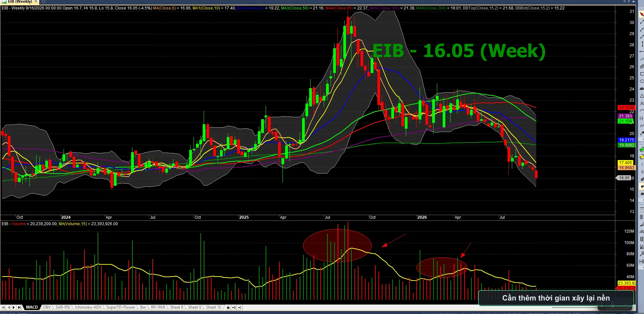Select the trend line drawing tool
Image resolution: width=644 pixels, height=314 pixels.
point(642,22)
